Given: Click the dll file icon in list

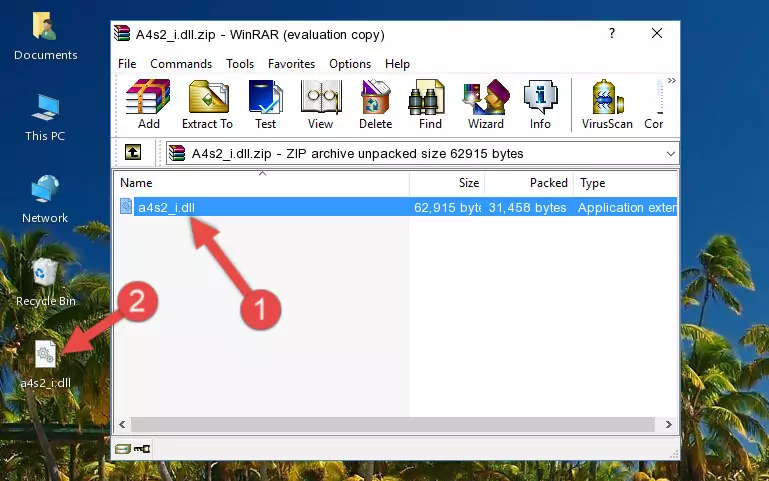Looking at the screenshot, I should (x=126, y=206).
